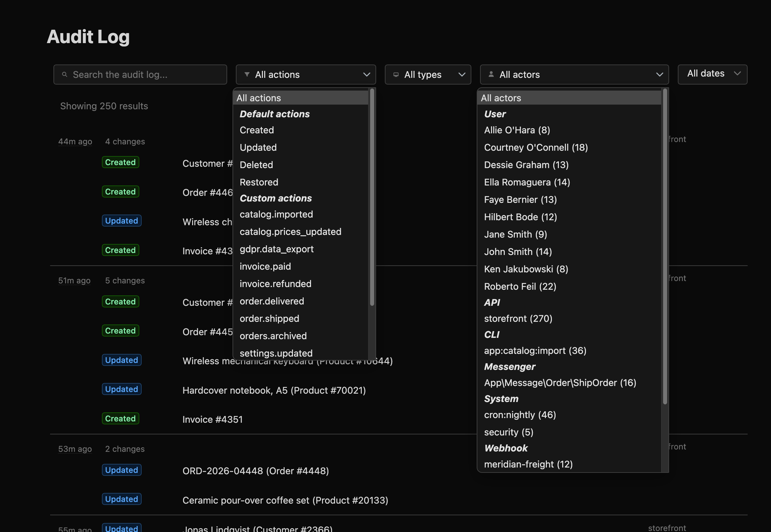The width and height of the screenshot is (771, 532).
Task: Open ORD-2026-04448 (Order #4448) entry
Action: [x=256, y=471]
